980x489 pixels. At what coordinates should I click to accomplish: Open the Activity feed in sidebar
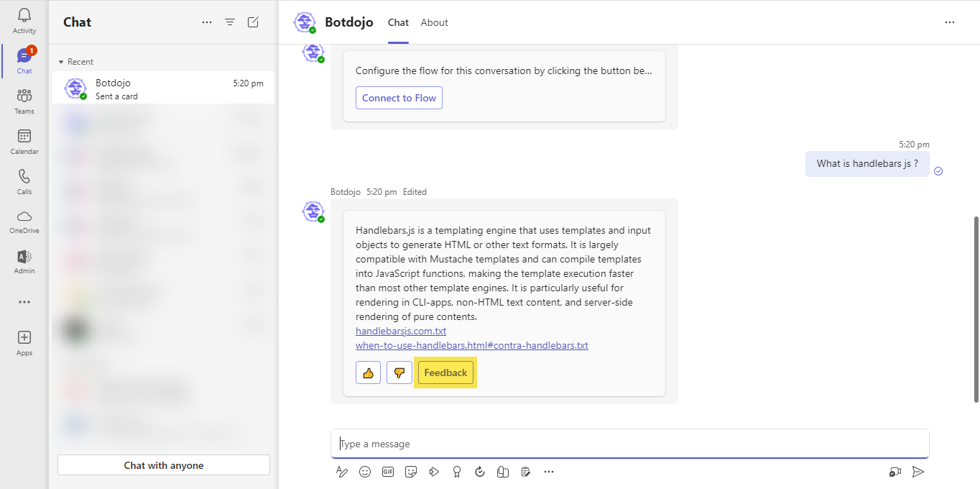click(24, 21)
